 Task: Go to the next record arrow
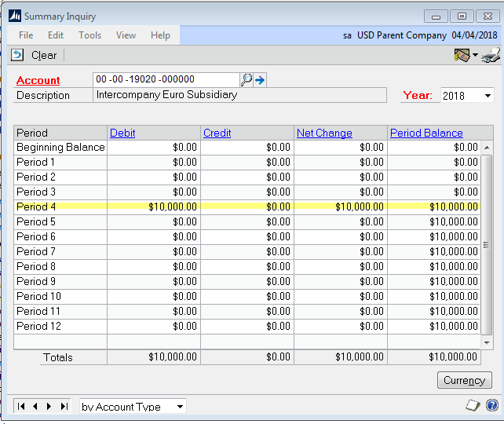[x=49, y=406]
